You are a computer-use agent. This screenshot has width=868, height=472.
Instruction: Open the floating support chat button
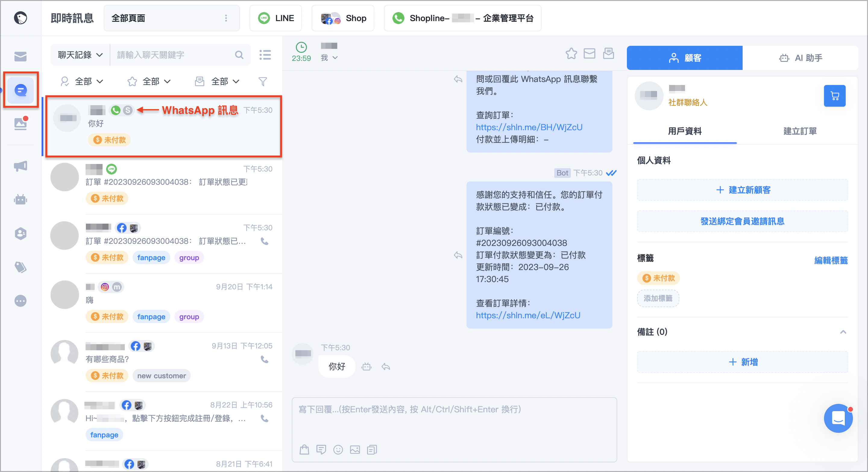point(838,418)
